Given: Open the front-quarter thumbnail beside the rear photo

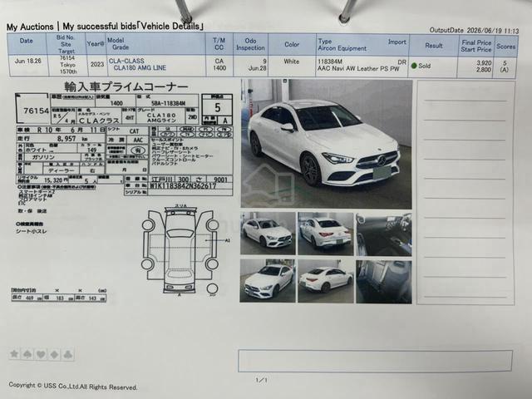Looking at the screenshot, I should pos(268,233).
